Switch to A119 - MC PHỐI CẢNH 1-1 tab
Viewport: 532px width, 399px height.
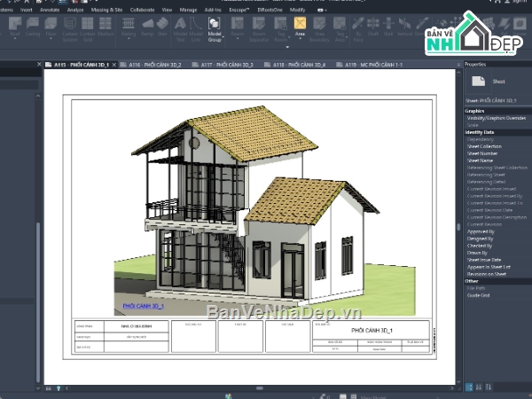pos(370,65)
